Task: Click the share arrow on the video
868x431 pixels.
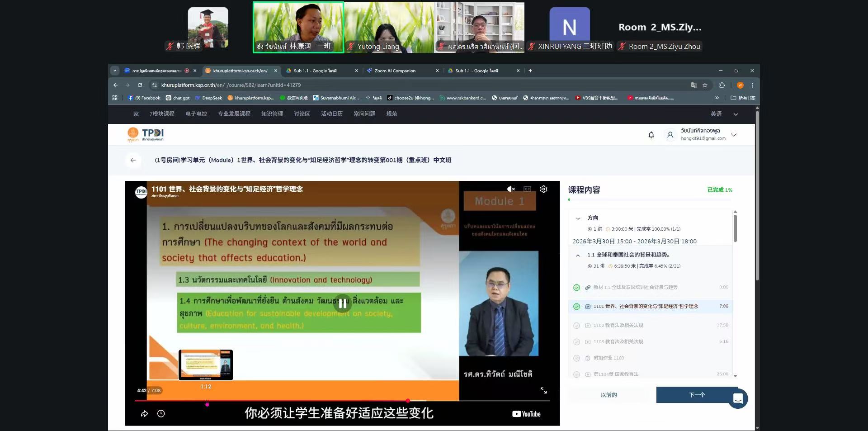Action: pyautogui.click(x=145, y=413)
